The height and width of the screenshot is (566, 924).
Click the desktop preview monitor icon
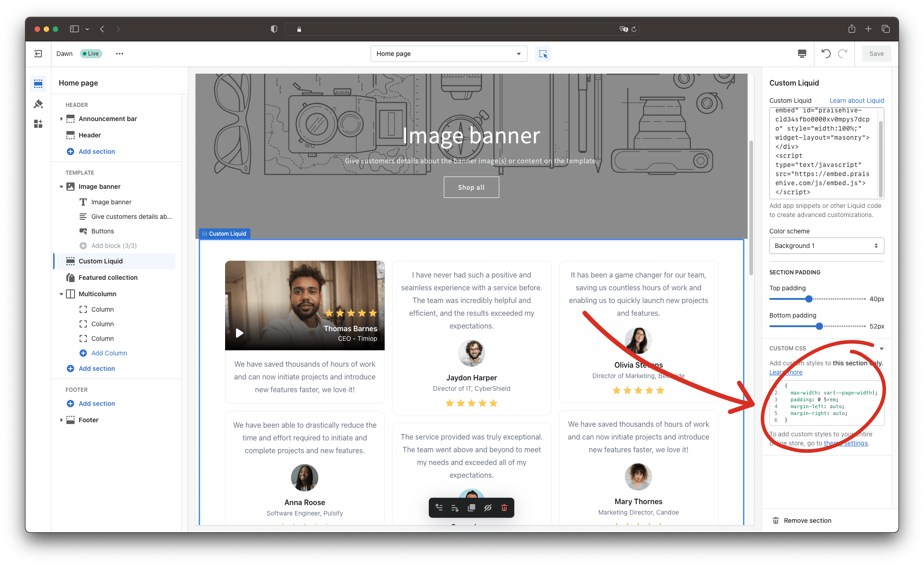tap(802, 54)
